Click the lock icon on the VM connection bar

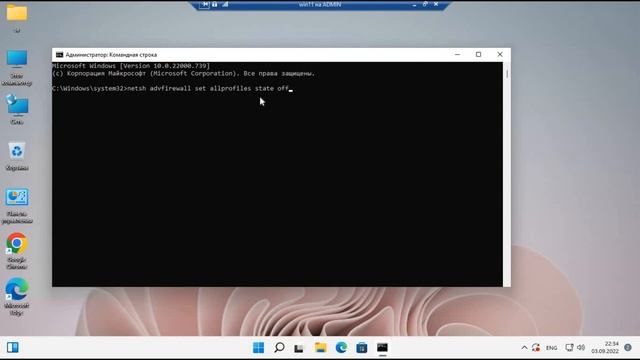[x=215, y=4]
